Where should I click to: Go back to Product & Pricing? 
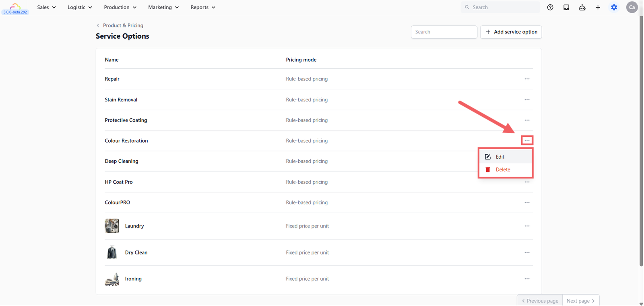point(120,25)
